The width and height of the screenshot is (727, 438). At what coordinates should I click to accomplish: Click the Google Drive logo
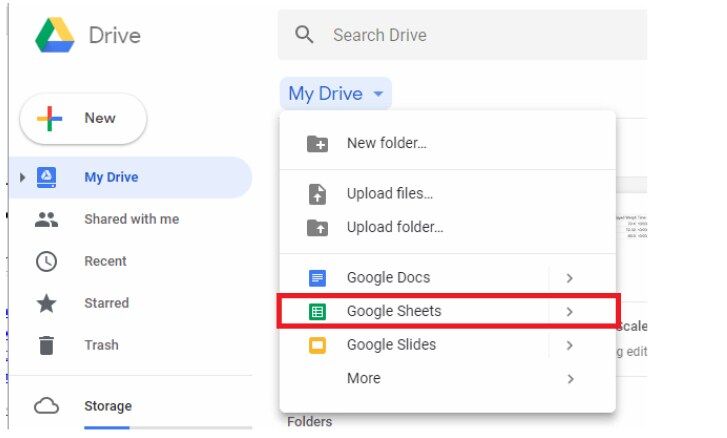click(55, 35)
